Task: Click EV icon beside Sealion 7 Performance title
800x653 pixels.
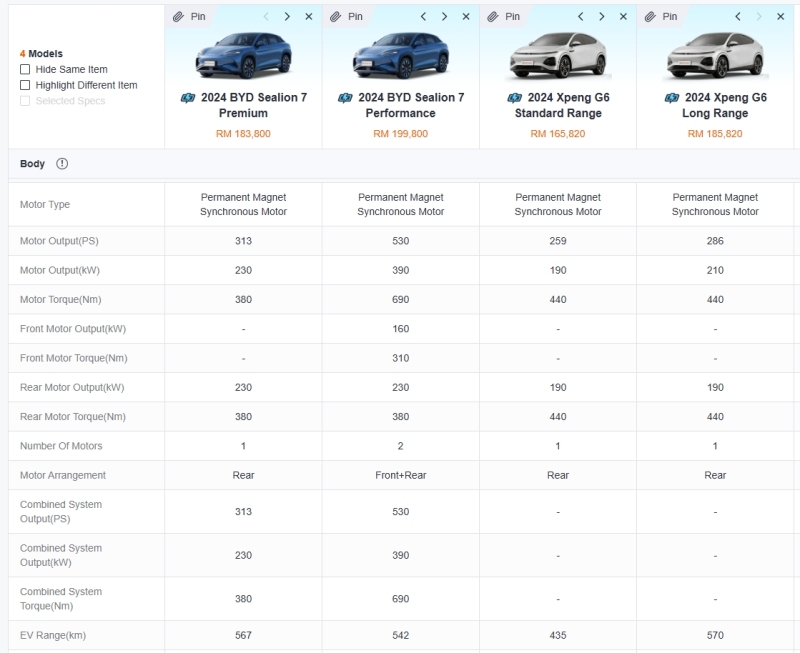Action: click(345, 98)
